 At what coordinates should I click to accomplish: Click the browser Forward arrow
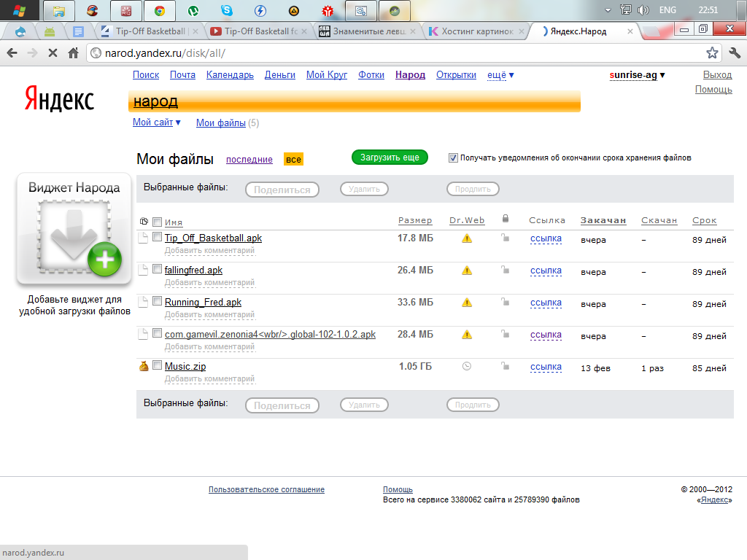click(x=32, y=52)
